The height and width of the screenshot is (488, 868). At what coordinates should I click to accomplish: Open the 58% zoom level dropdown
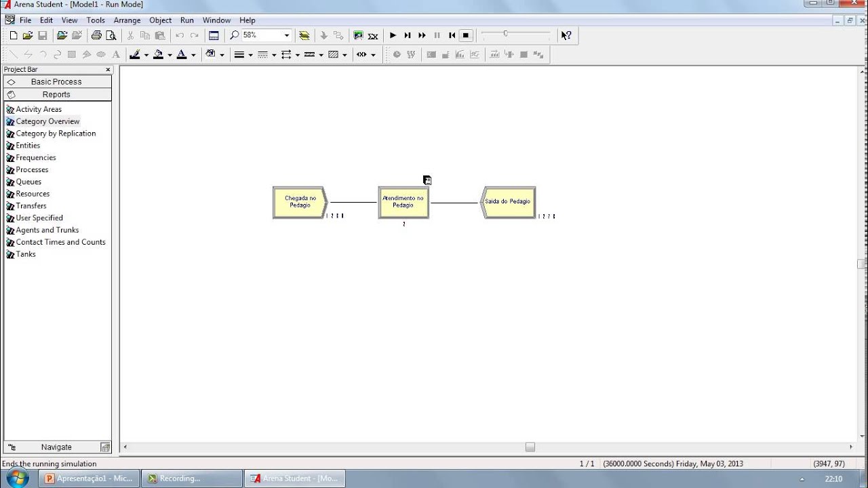point(286,35)
